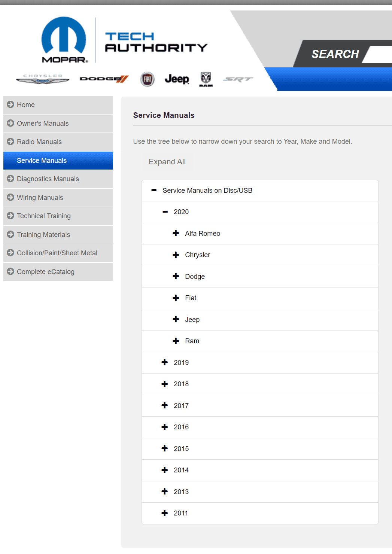Expand the 2018 year plus icon
Screen dimensions: 392x554
[x=165, y=384]
